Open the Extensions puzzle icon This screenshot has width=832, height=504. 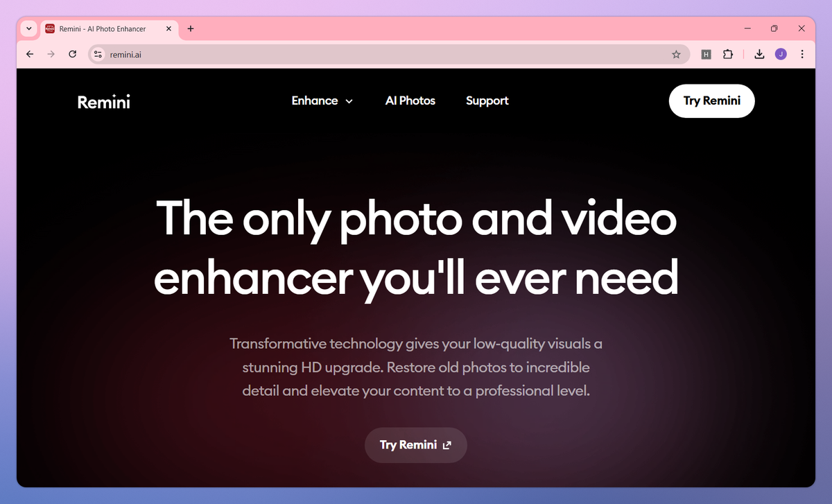[727, 54]
